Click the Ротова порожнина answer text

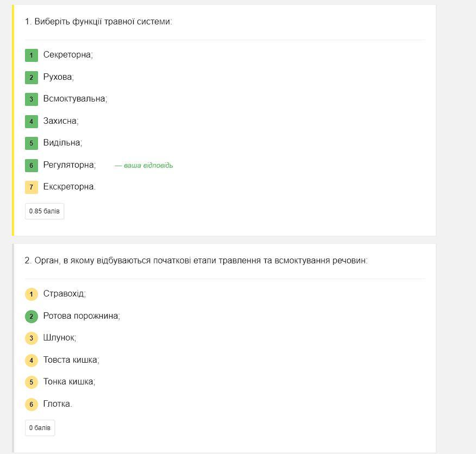tap(82, 316)
